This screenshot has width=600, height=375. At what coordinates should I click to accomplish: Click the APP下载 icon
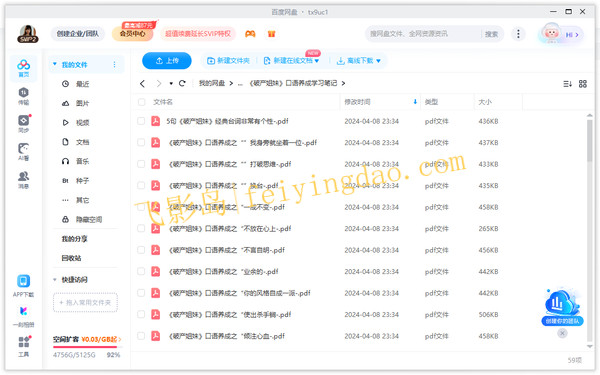click(x=23, y=286)
